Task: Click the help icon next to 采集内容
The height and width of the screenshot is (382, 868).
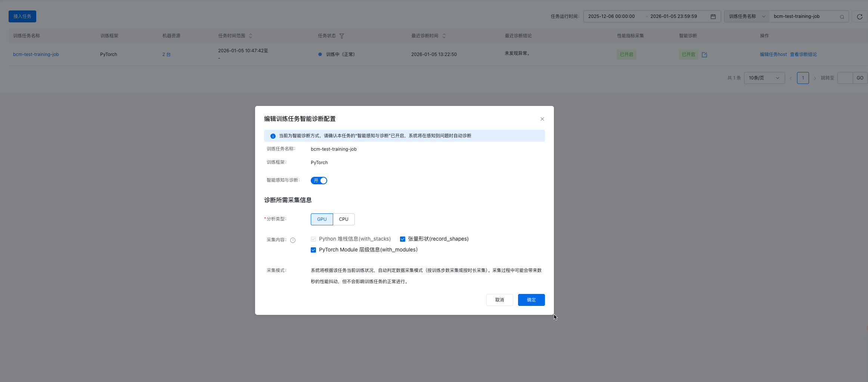Action: 293,240
